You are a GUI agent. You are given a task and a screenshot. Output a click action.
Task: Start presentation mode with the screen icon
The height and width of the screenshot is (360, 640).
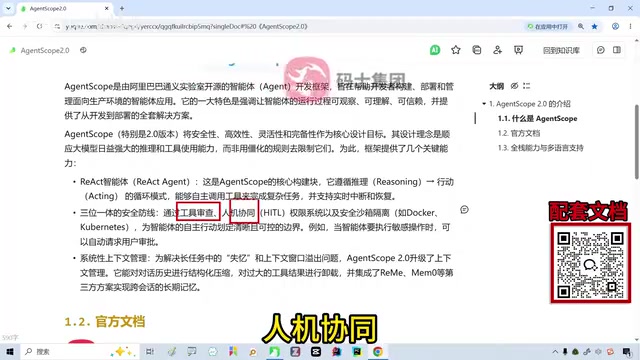click(x=518, y=50)
